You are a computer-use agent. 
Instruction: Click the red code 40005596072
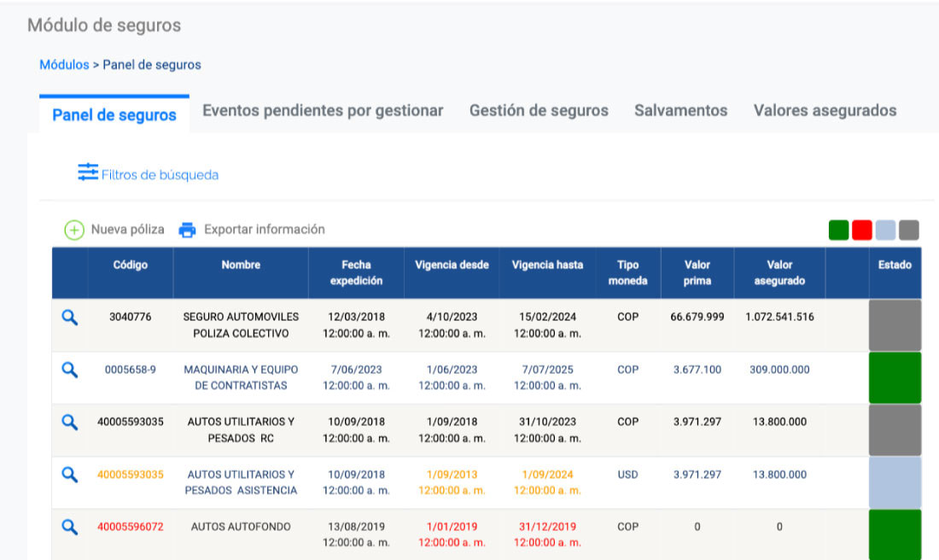131,527
